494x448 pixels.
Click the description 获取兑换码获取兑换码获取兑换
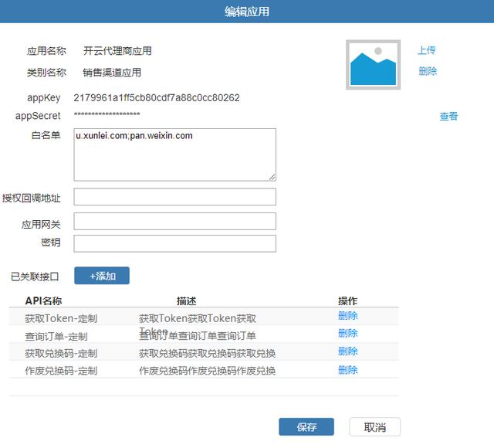pyautogui.click(x=208, y=354)
